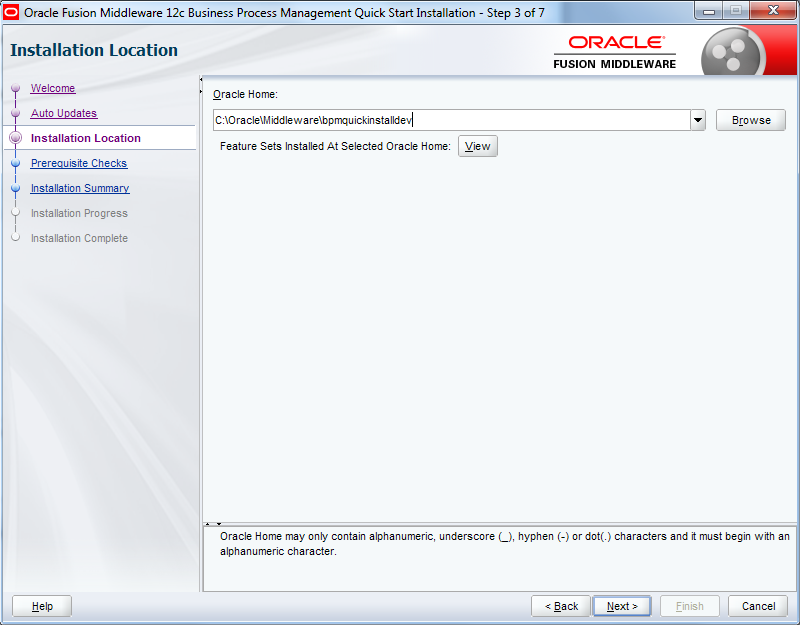
Task: Click the gray sphere graphic icon in header
Action: [x=733, y=53]
